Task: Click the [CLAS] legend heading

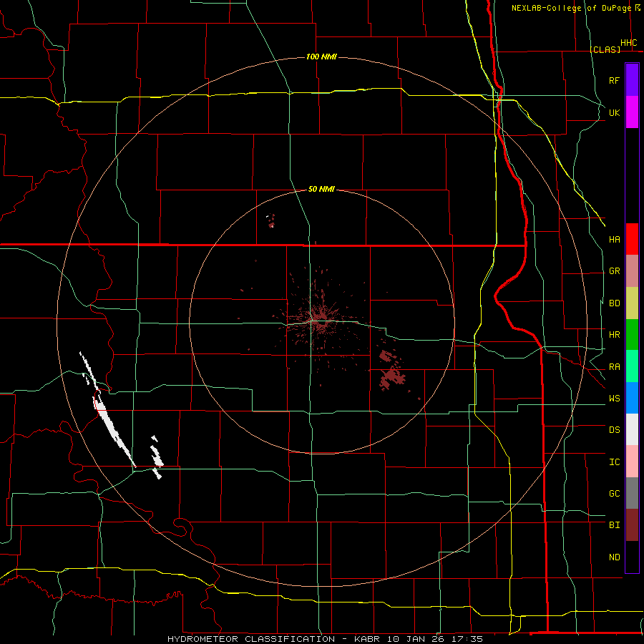Action: [x=605, y=49]
